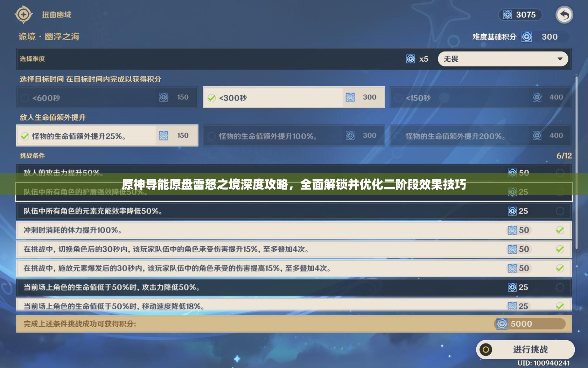Viewport: 588px width, 368px height.
Task: Select the <600秒 target time option
Action: point(107,97)
